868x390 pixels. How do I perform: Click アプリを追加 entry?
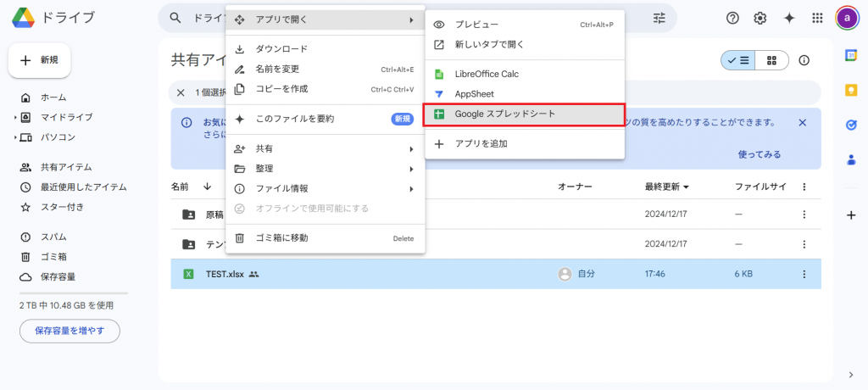coord(524,144)
